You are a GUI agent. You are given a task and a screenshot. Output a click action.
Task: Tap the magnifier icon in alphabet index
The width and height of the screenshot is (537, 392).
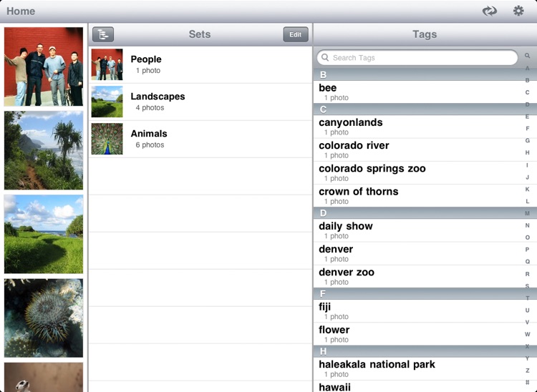pos(528,56)
